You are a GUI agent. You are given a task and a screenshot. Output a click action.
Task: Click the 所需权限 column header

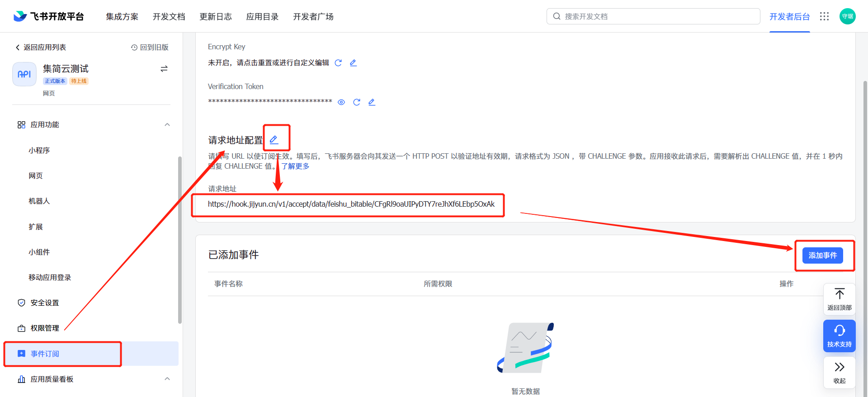[438, 284]
